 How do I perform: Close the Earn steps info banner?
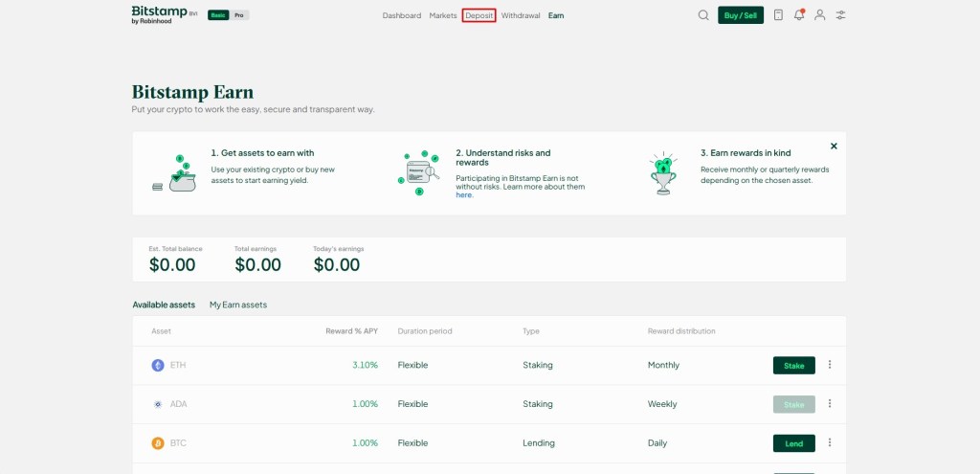pos(834,146)
